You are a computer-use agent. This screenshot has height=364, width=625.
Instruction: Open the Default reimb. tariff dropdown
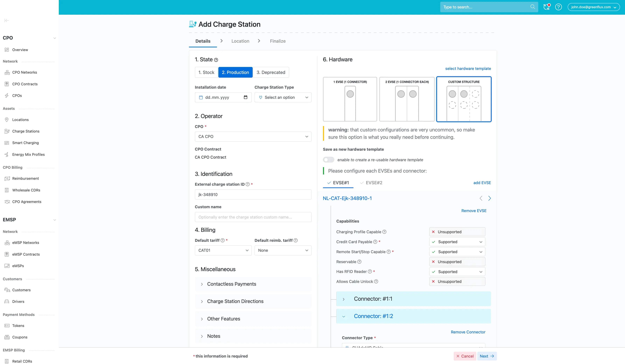pyautogui.click(x=283, y=251)
